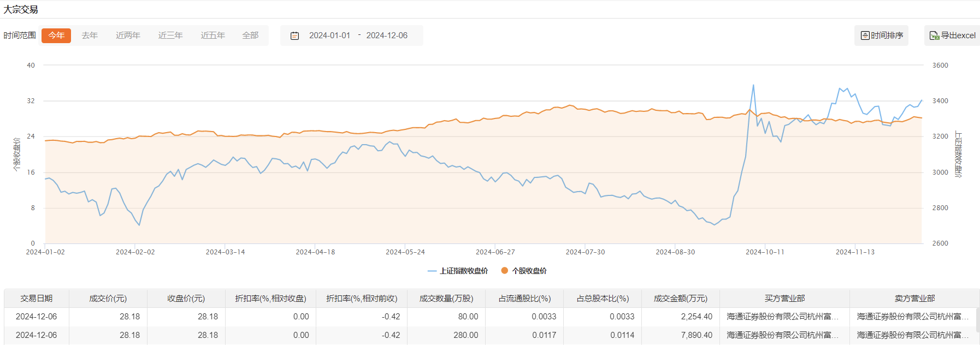This screenshot has height=345, width=980.
Task: Select the 今年 time range
Action: tap(56, 35)
